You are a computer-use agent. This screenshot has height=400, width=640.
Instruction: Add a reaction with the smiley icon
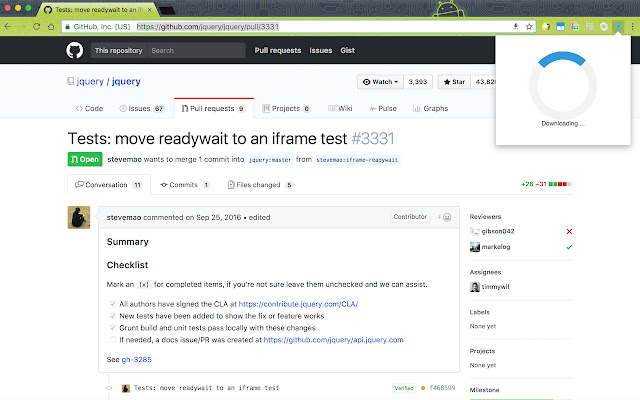(x=447, y=217)
